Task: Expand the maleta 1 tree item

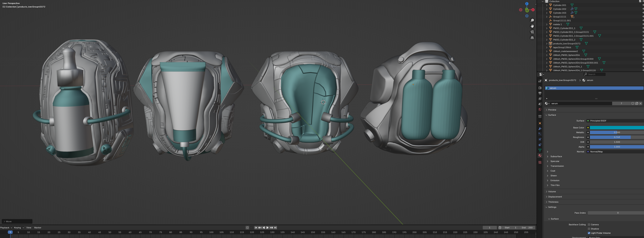Action: click(547, 24)
